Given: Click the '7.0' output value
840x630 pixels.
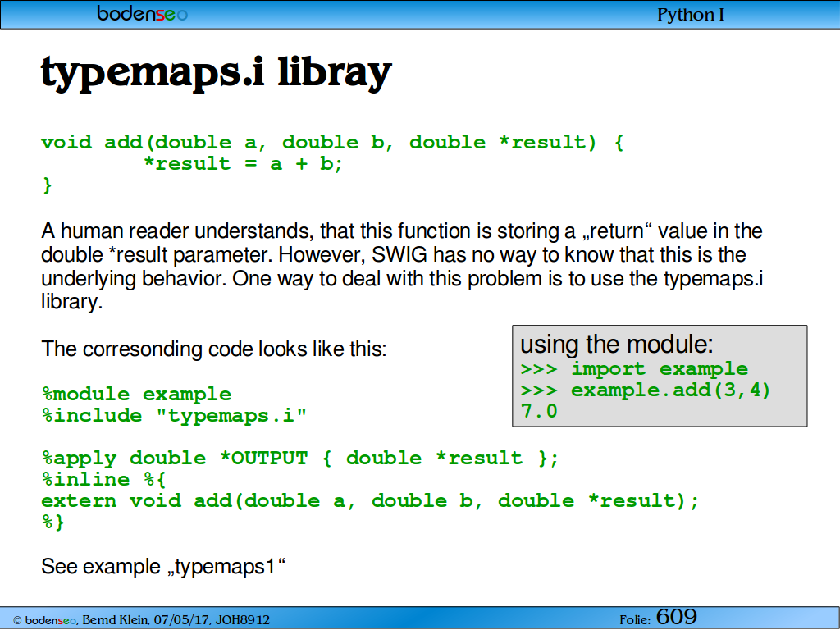Looking at the screenshot, I should pyautogui.click(x=539, y=412).
